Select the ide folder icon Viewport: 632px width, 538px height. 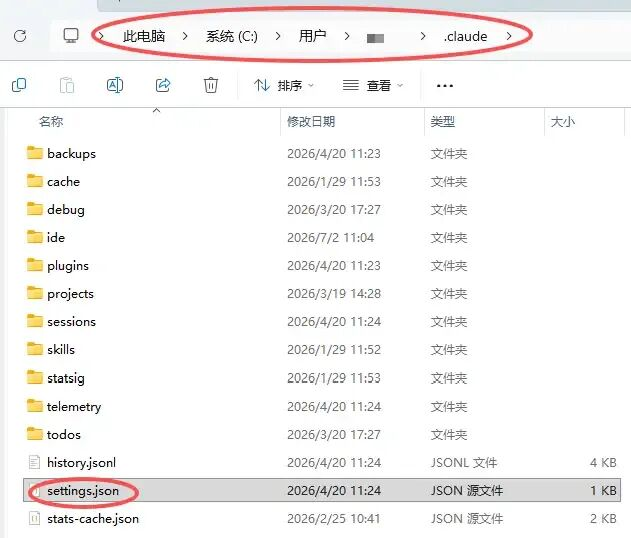(35, 237)
